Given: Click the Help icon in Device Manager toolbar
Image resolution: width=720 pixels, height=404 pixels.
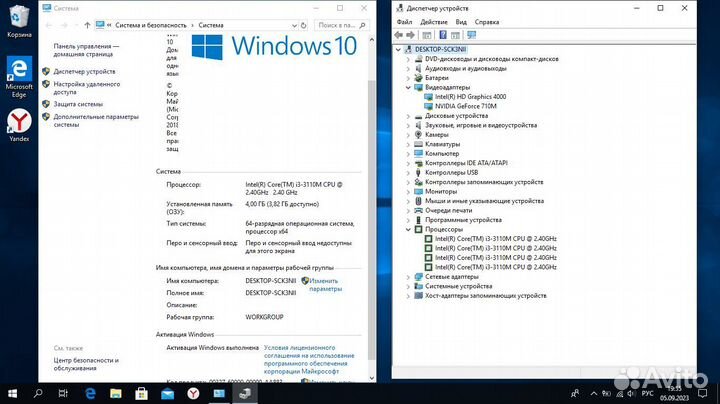Looking at the screenshot, I should pyautogui.click(x=443, y=35).
